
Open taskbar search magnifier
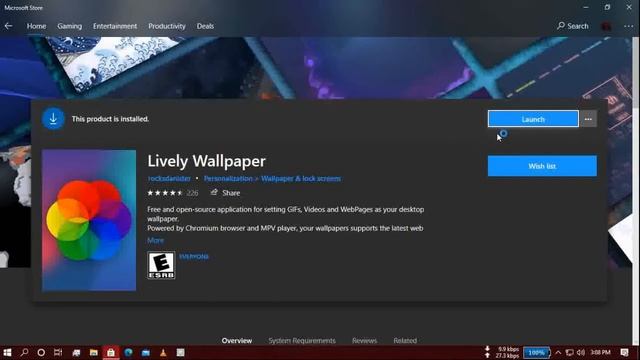click(x=24, y=353)
